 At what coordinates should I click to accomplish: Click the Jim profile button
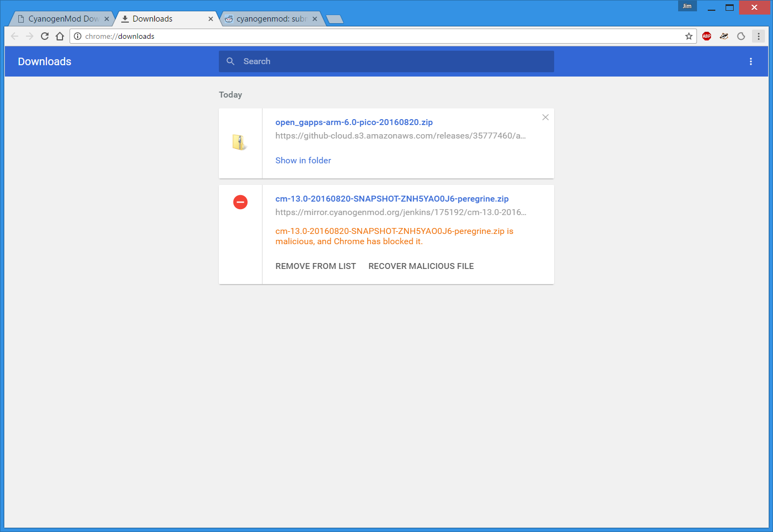[x=687, y=6]
